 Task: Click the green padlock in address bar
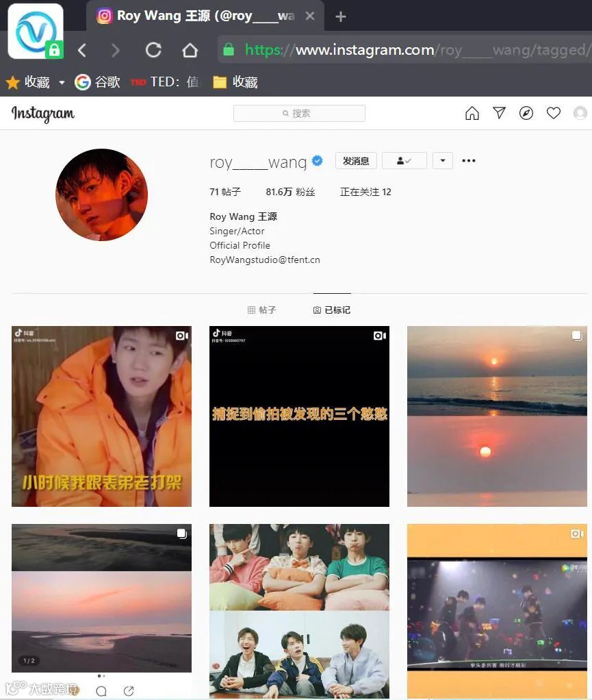[229, 49]
